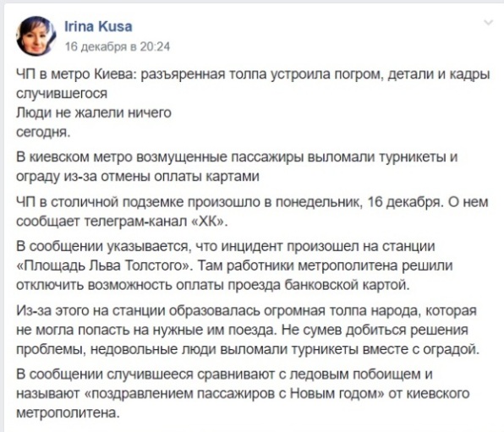
Task: Click line 'ЧП в столичной подземке произошло'
Action: click(252, 202)
